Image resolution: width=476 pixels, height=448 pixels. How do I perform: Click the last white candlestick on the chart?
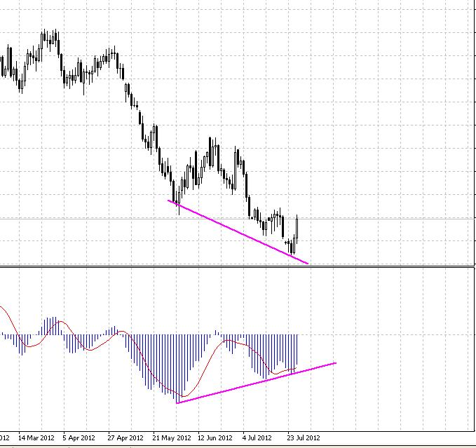click(297, 229)
